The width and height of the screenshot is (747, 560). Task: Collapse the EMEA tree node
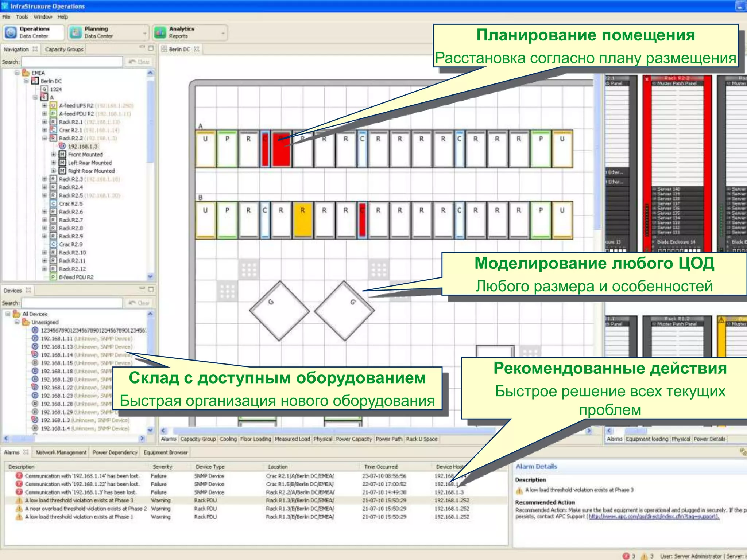[17, 73]
